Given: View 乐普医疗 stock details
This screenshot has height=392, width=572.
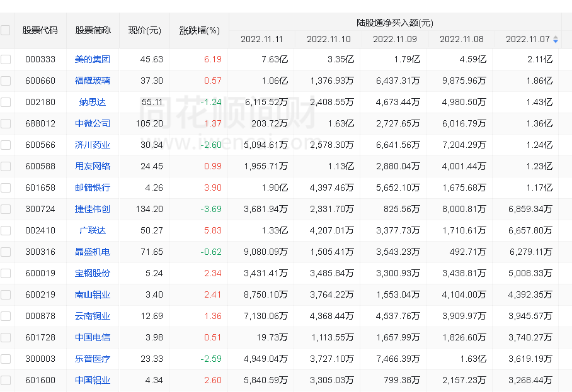Looking at the screenshot, I should click(93, 359).
